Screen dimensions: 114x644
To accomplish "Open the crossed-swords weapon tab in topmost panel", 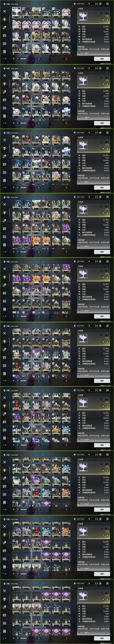I will (4, 11).
